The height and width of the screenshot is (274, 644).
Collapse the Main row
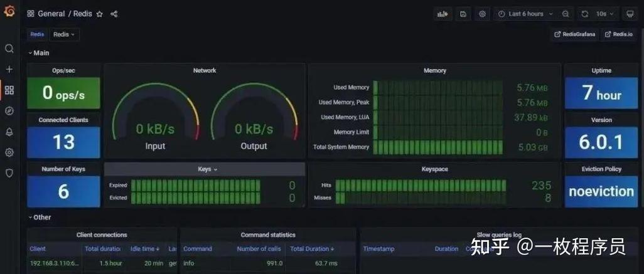[x=39, y=53]
